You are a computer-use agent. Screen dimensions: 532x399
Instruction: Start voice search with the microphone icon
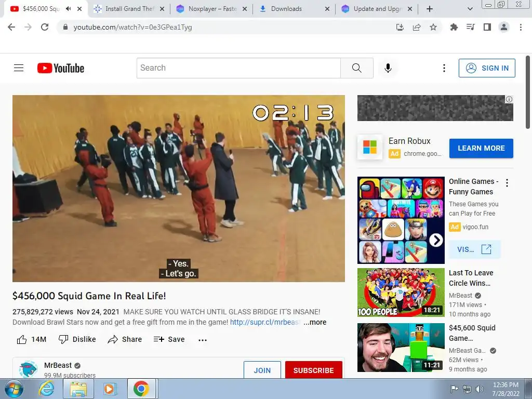[388, 68]
